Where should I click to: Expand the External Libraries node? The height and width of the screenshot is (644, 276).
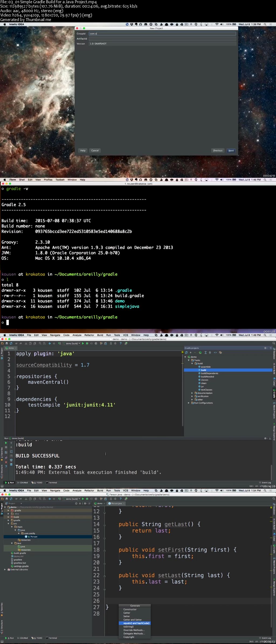click(5, 569)
